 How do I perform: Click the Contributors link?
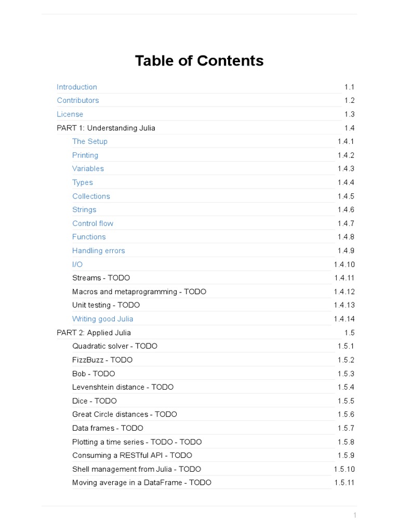click(x=78, y=100)
